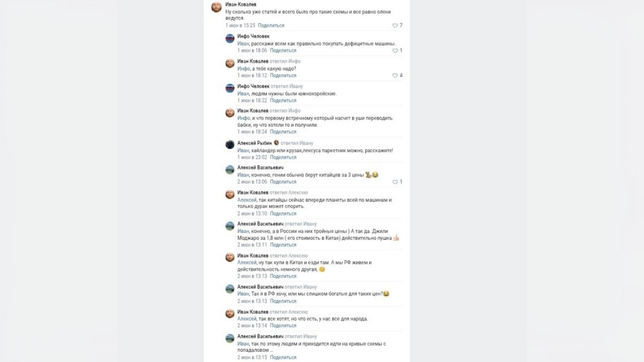Click Поделиться under the 23:02 comment
This screenshot has height=362, width=644.
pos(283,157)
